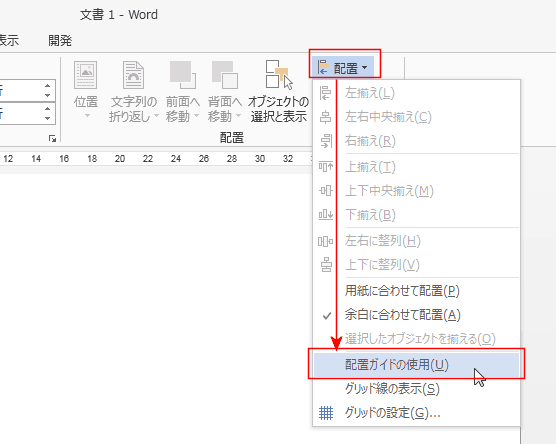556x444 pixels.
Task: Click the 下揃え align bottom icon
Action: point(326,215)
